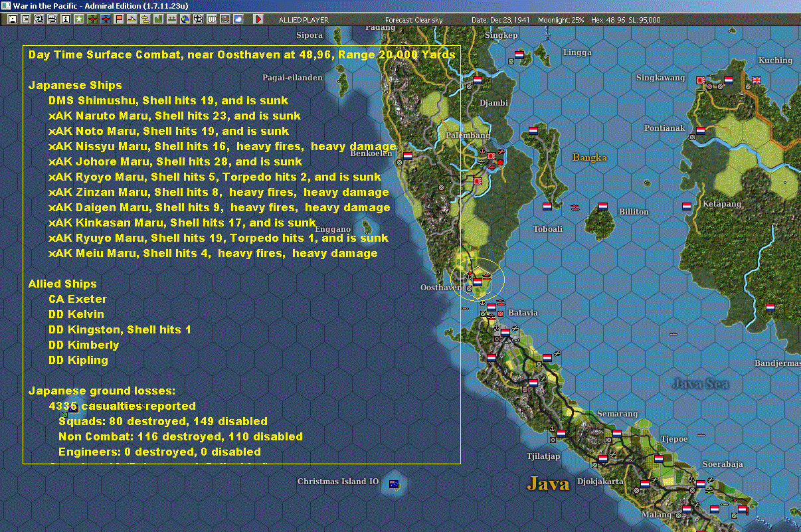Click the single yellow ship icon
801x532 pixels.
pyautogui.click(x=132, y=20)
